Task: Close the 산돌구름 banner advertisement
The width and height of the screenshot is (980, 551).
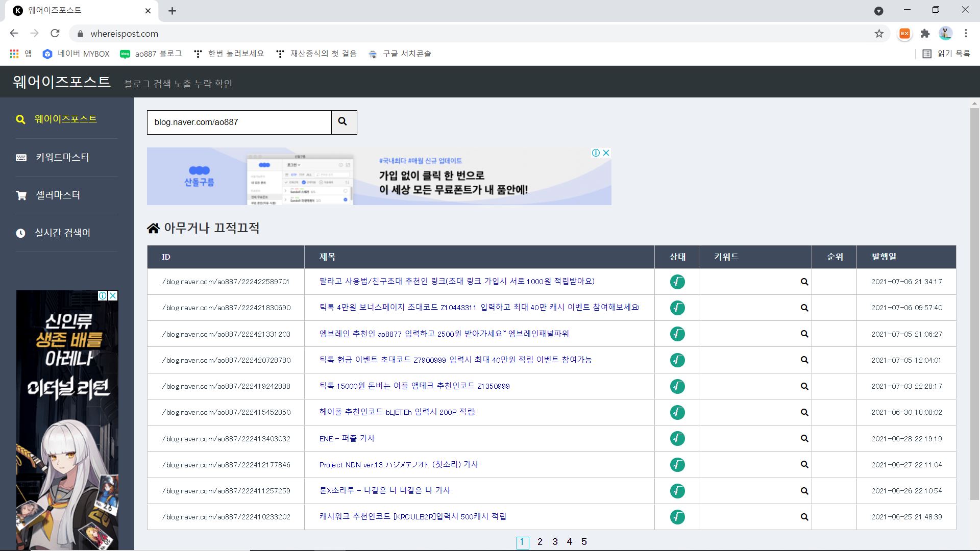Action: [606, 153]
